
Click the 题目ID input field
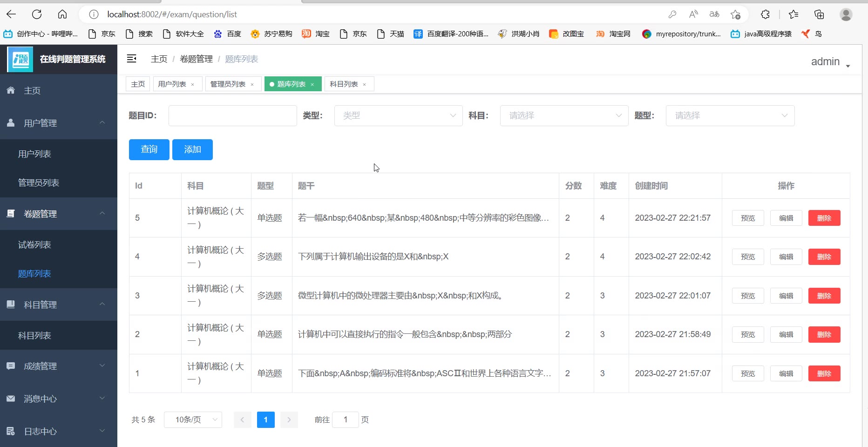232,115
